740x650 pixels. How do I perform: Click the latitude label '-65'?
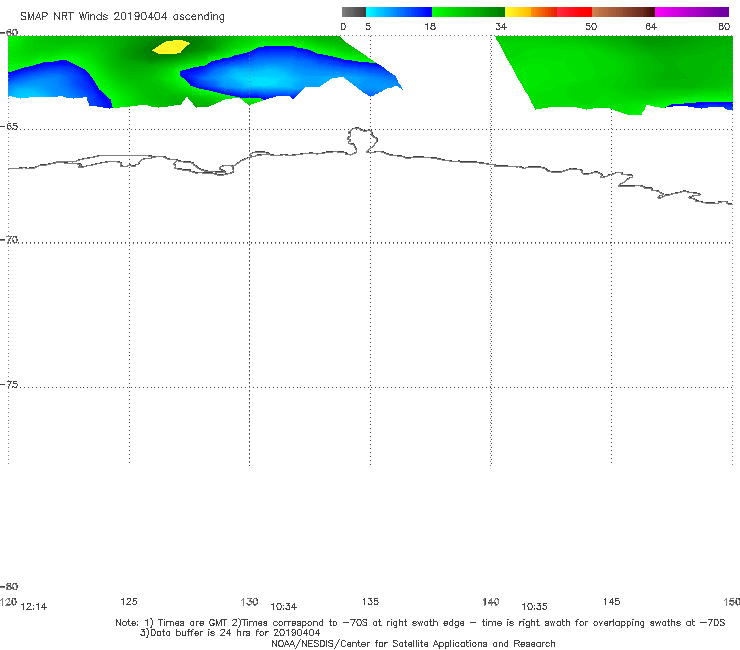pos(9,127)
